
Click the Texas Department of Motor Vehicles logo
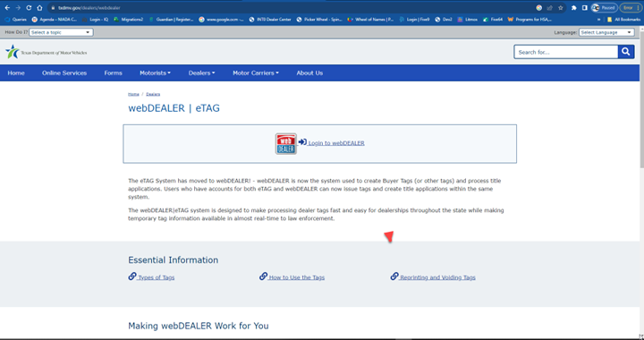coord(46,52)
